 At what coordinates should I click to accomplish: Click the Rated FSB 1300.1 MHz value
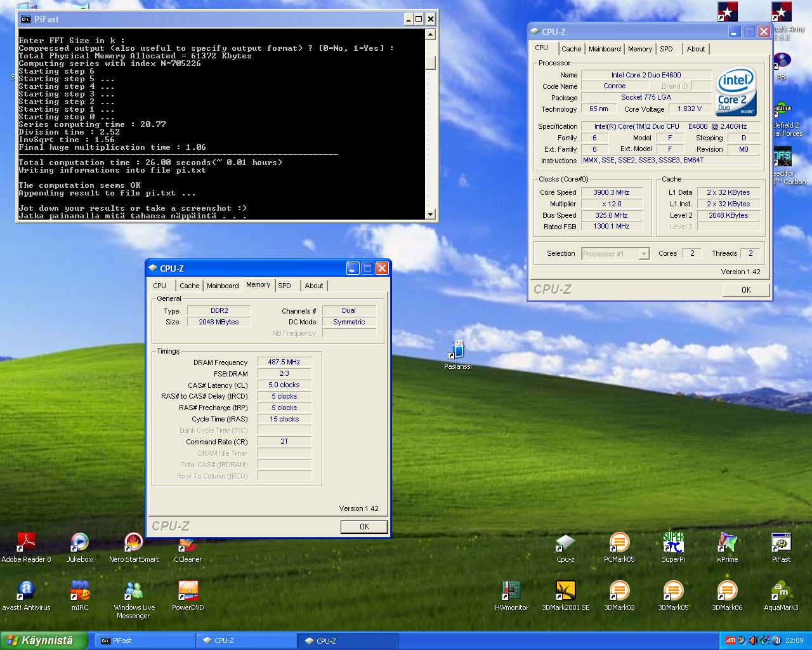click(612, 226)
